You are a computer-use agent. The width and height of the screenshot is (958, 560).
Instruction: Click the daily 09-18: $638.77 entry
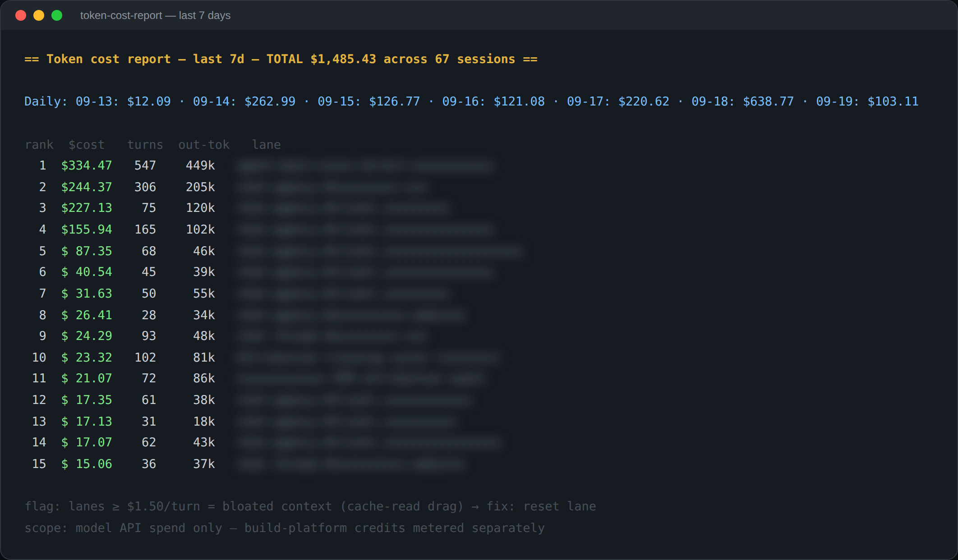pyautogui.click(x=742, y=101)
